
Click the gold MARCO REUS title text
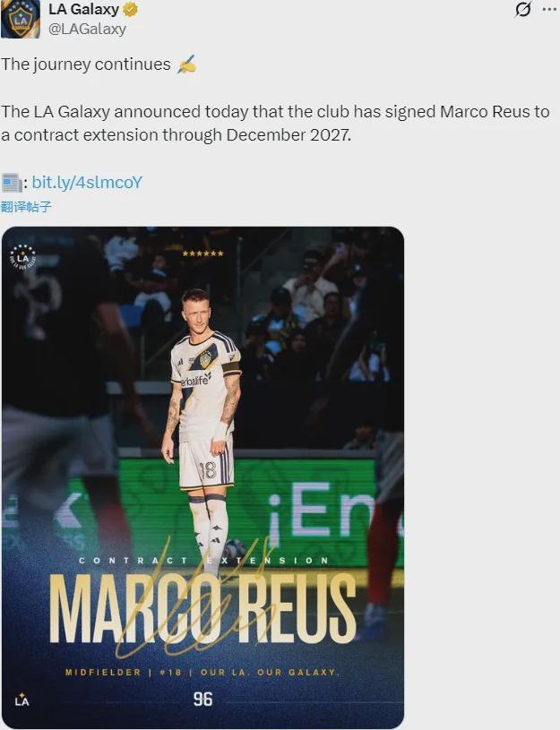click(203, 608)
